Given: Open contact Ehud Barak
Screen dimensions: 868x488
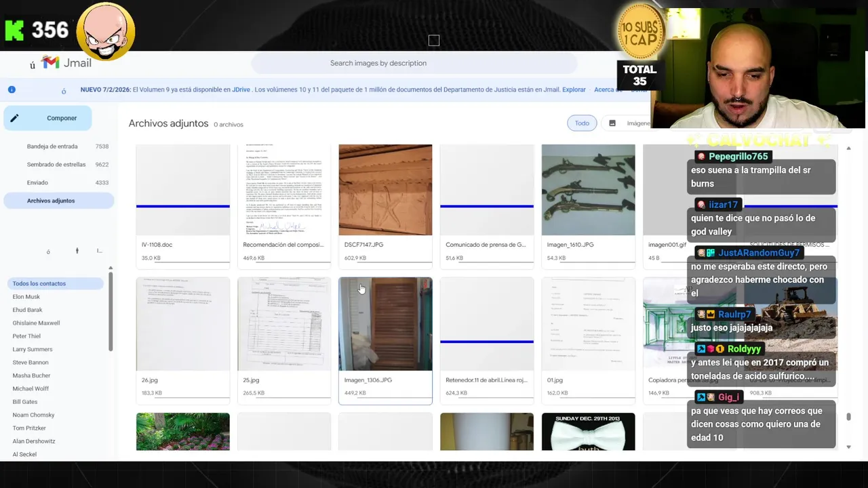Looking at the screenshot, I should 27,310.
